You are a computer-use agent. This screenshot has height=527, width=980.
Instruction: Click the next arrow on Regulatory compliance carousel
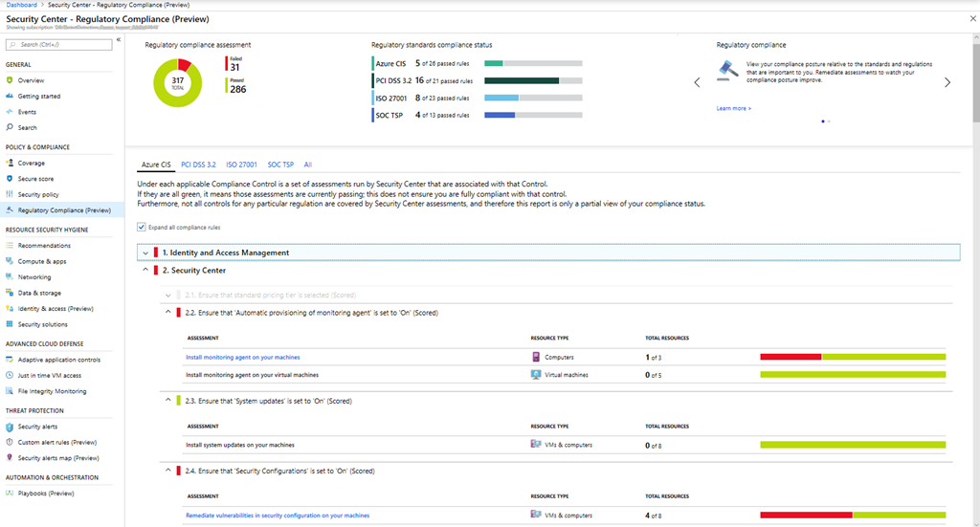click(x=947, y=82)
